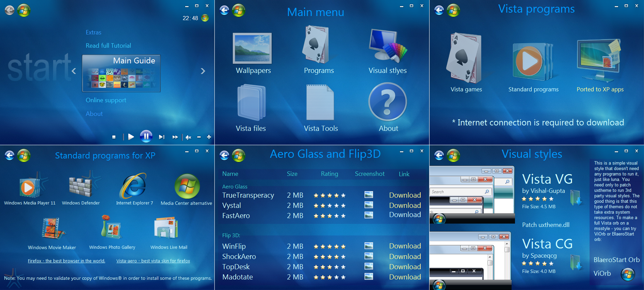Select Windows Defender icon
The image size is (644, 290).
tap(80, 187)
